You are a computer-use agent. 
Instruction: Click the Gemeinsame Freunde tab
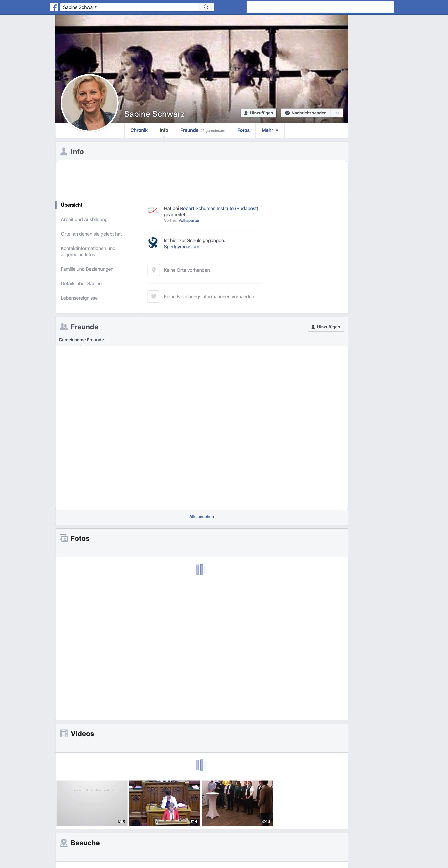tap(81, 340)
